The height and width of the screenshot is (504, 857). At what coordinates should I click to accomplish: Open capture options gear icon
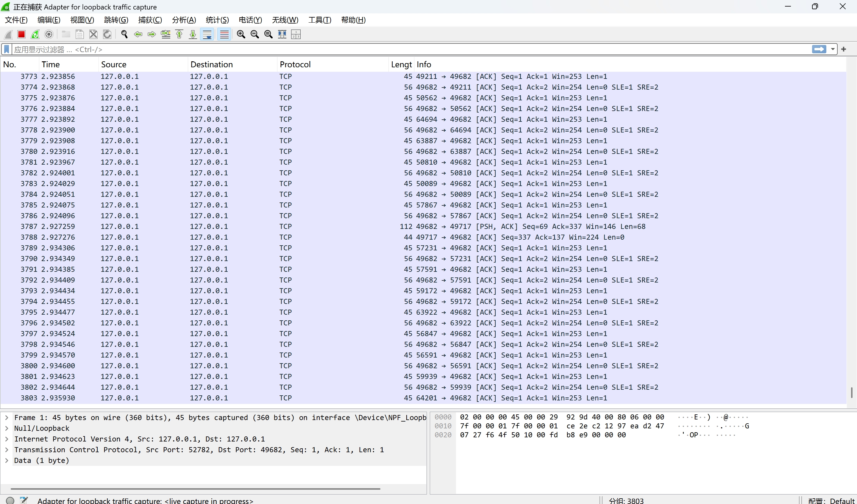click(49, 34)
